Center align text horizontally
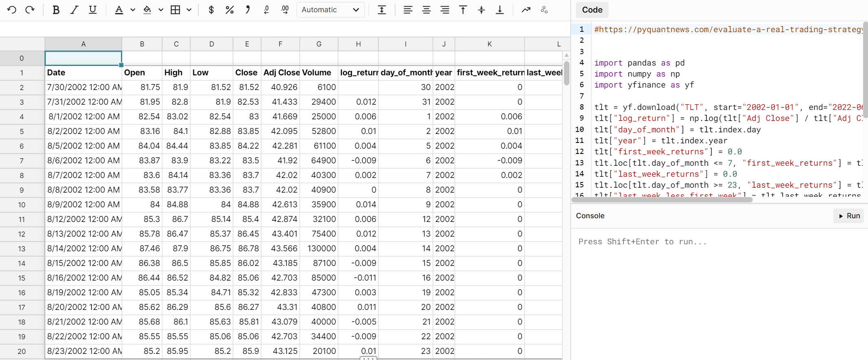The image size is (868, 360). tap(426, 10)
